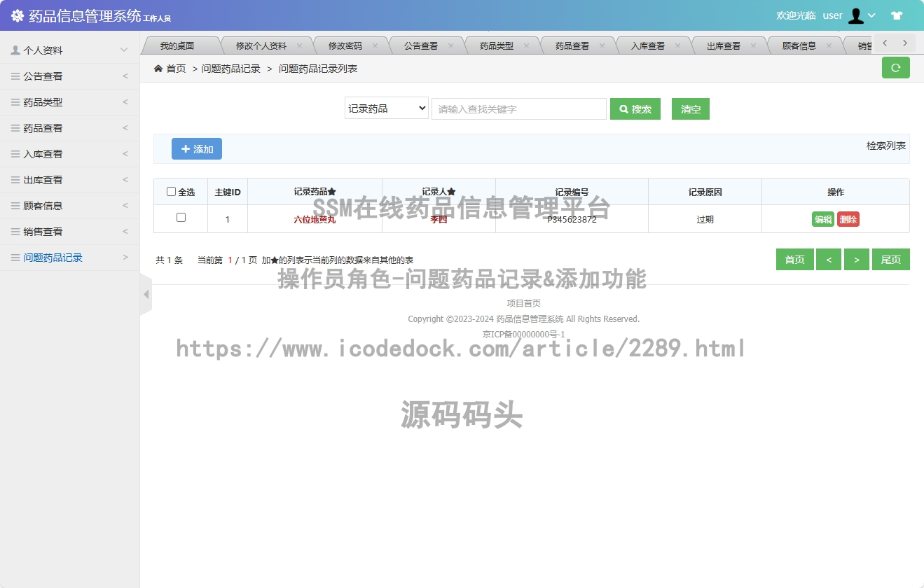The image size is (924, 588).
Task: Toggle the 全选 select-all checkbox
Action: 171,192
